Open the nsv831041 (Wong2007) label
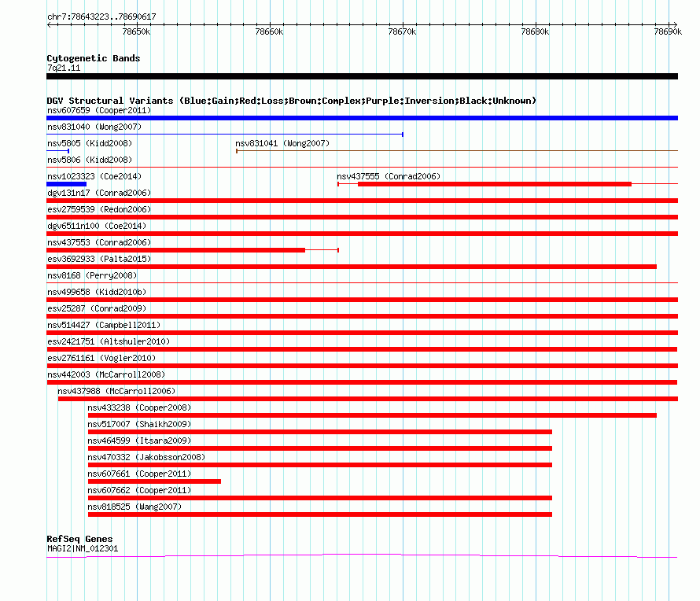 coord(282,143)
